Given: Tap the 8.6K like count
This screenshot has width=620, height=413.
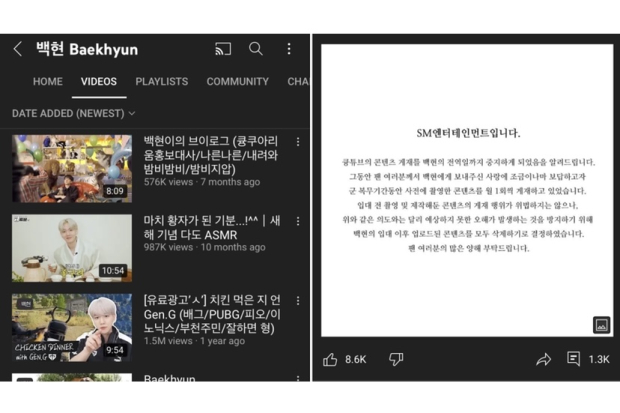Looking at the screenshot, I should click(355, 360).
